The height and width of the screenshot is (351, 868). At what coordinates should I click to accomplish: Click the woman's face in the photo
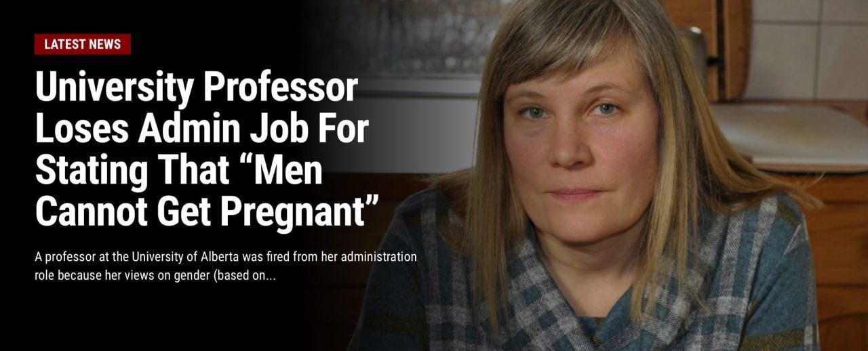click(x=580, y=142)
